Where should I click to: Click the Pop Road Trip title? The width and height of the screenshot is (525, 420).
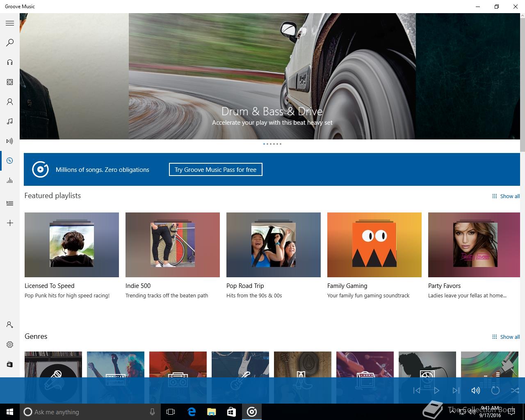245,286
